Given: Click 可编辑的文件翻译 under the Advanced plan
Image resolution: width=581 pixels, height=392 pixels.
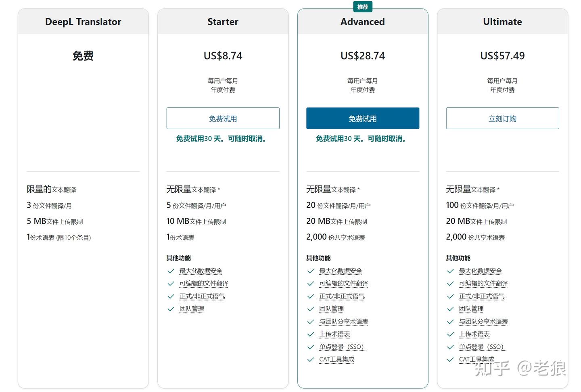Looking at the screenshot, I should click(x=344, y=284).
